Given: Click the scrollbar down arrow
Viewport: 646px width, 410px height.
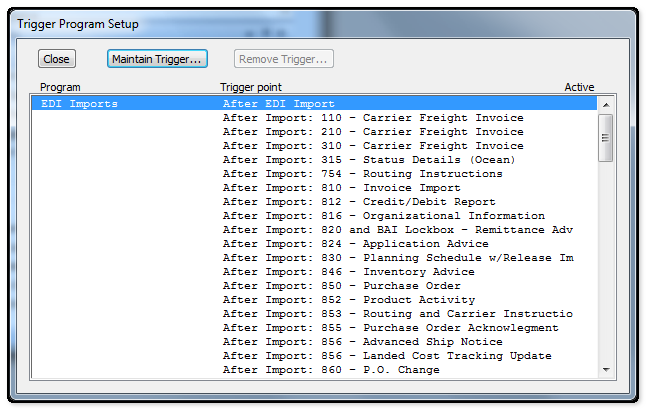Looking at the screenshot, I should pyautogui.click(x=605, y=371).
